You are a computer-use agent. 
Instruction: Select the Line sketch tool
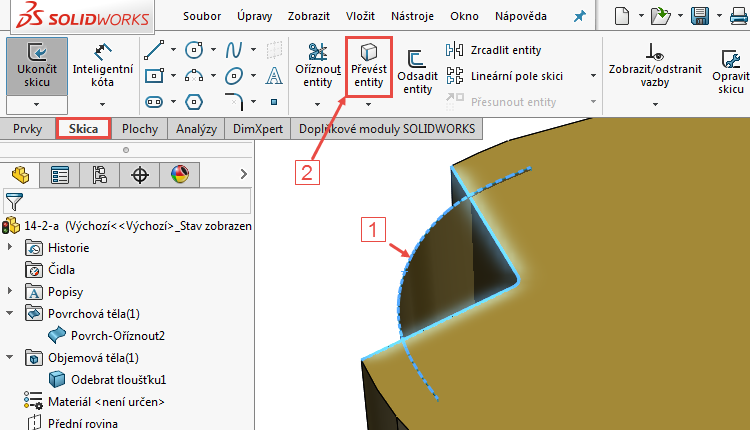(x=154, y=50)
